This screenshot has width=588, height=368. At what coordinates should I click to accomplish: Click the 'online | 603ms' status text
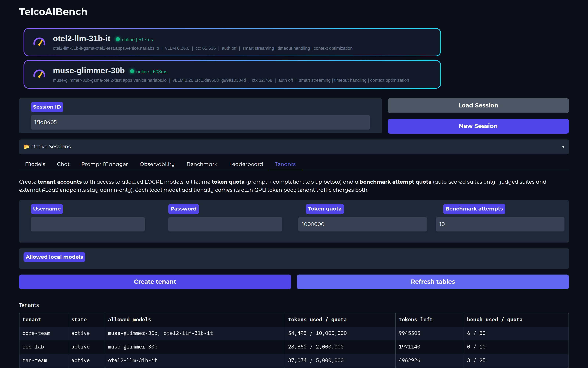point(152,72)
